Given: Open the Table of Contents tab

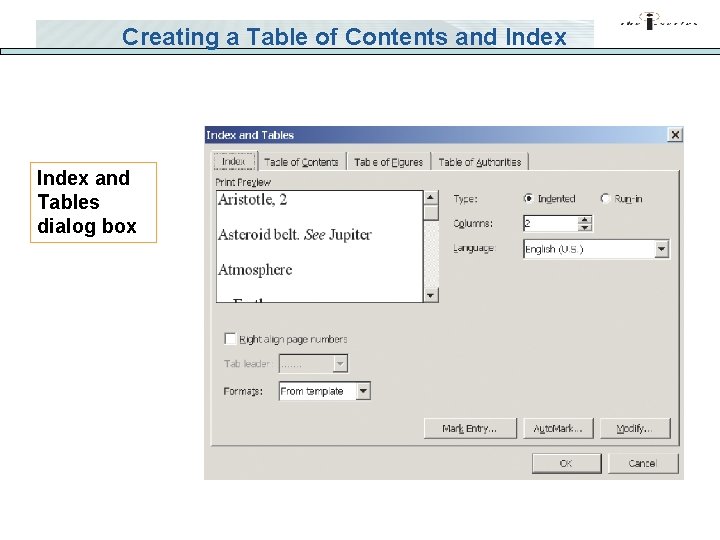Looking at the screenshot, I should click(301, 162).
